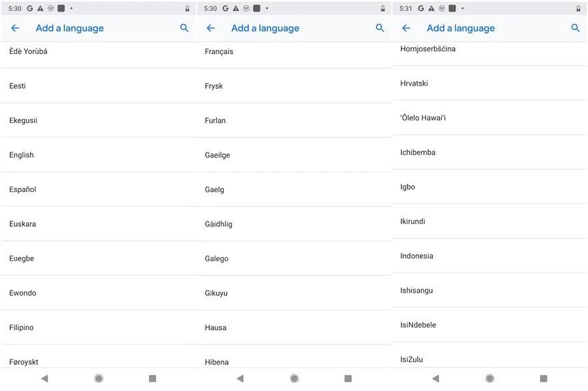
Task: Select Hibena language
Action: [294, 357]
